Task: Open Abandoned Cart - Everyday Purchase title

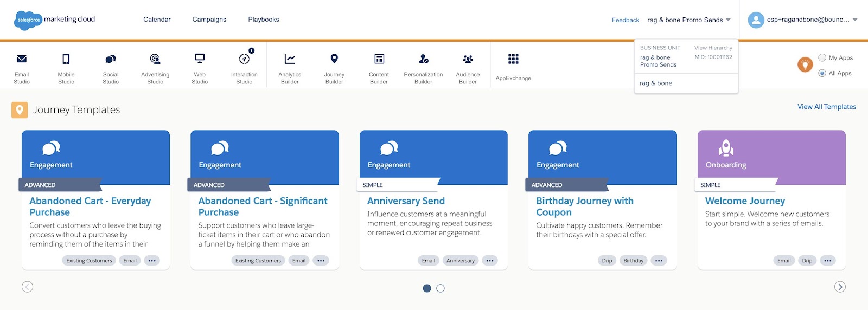Action: coord(90,206)
